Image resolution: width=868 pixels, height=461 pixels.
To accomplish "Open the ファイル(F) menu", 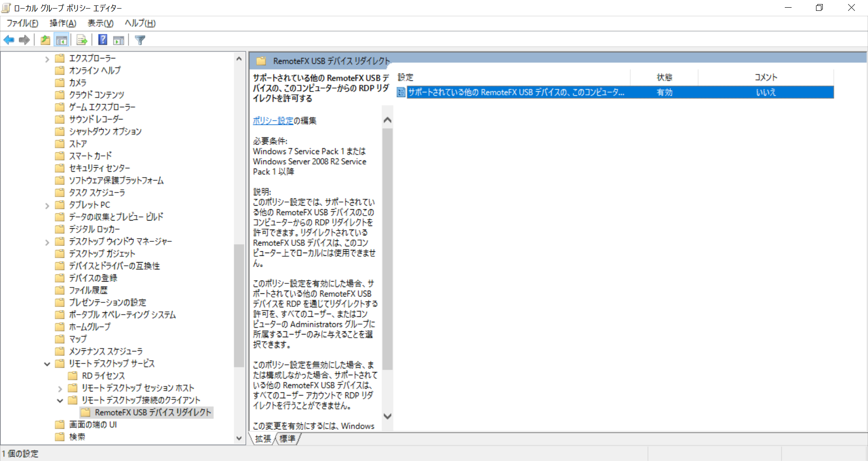I will click(x=22, y=23).
